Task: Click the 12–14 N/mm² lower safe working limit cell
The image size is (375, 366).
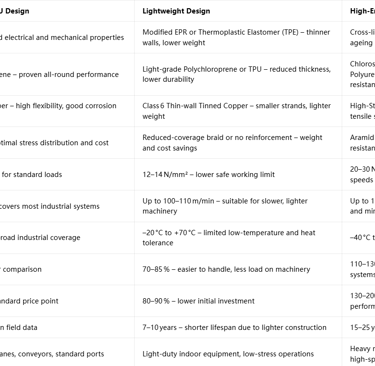Action: pos(238,174)
